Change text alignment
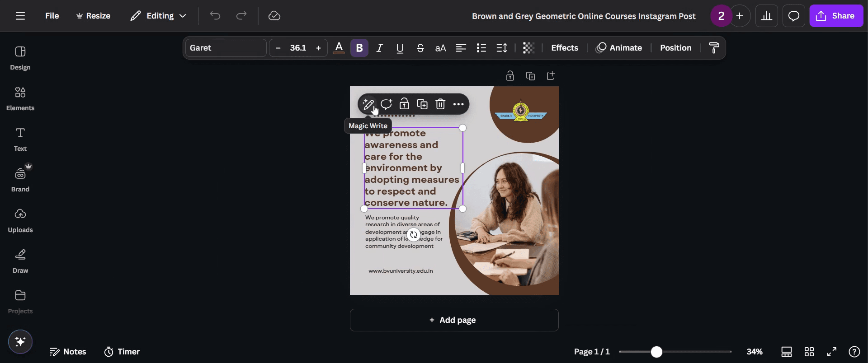The width and height of the screenshot is (868, 363). (461, 48)
